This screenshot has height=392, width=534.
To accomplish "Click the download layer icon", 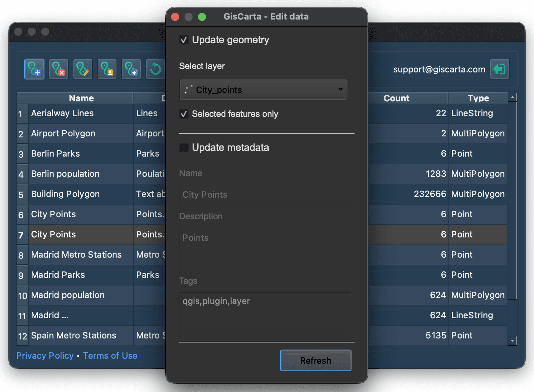I will (107, 69).
